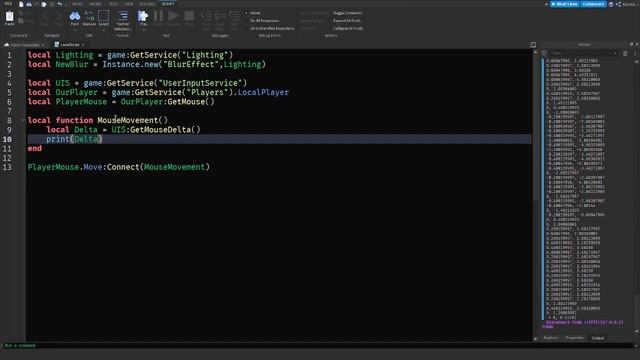
Task: Click the Collaborate button
Action: click(x=593, y=4)
